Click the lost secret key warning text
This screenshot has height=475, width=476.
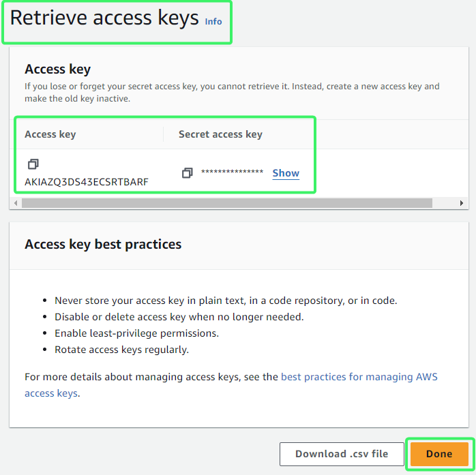pyautogui.click(x=232, y=92)
